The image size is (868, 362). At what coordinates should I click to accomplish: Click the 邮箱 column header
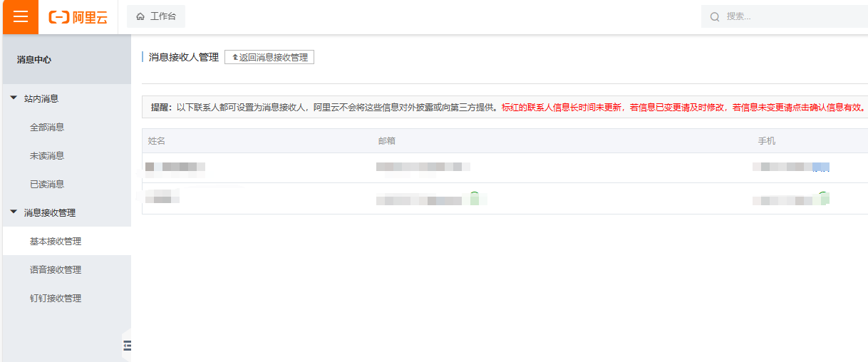click(387, 141)
